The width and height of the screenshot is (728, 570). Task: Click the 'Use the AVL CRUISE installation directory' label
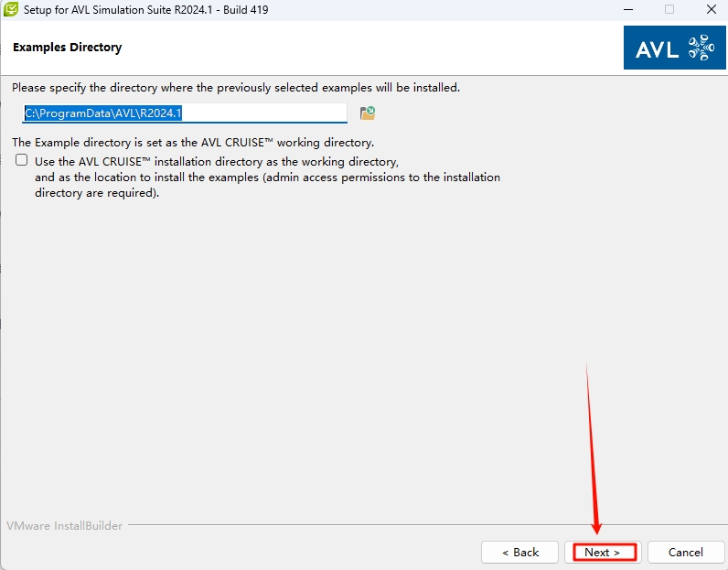pos(216,160)
